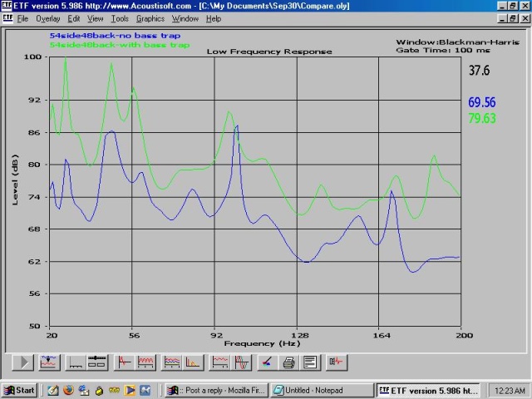Click the ETF document icon in menu bar
This screenshot has width=532, height=399.
[7, 18]
